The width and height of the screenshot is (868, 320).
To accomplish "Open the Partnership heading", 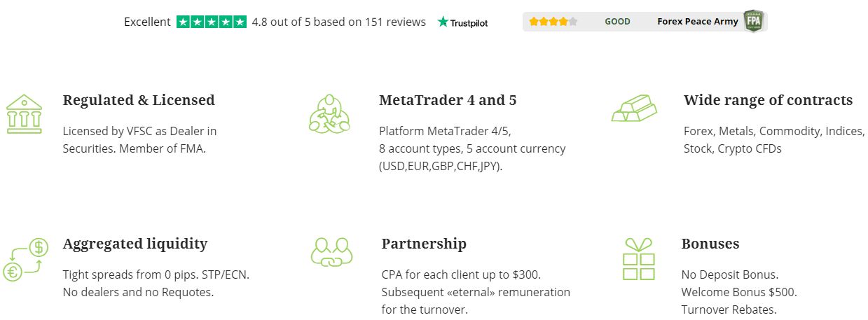I will click(x=424, y=244).
